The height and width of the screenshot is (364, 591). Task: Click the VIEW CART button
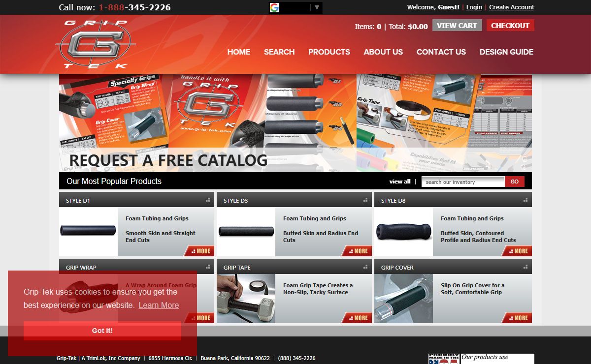(x=457, y=26)
